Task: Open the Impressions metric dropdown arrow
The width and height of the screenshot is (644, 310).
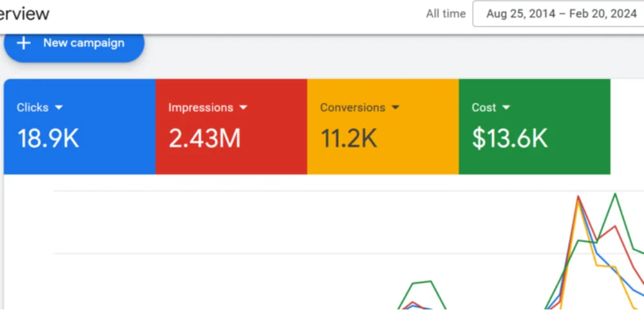Action: tap(243, 107)
